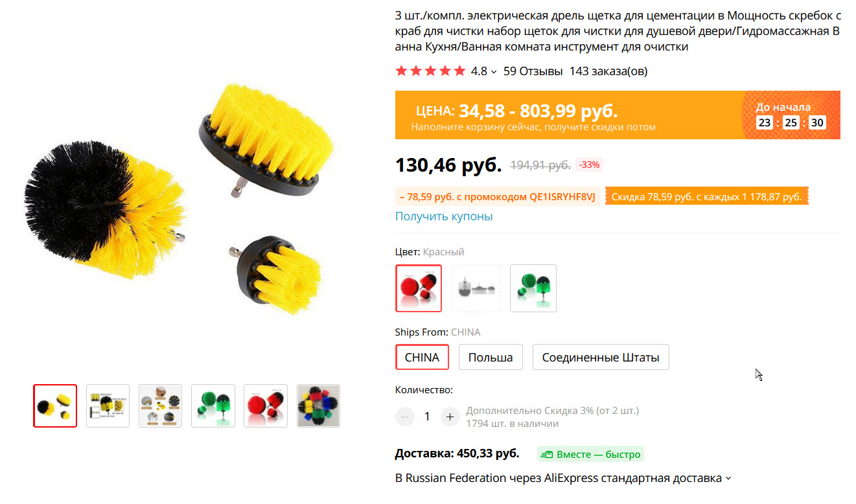Expand AliExpress стандартная доставка options

click(x=728, y=479)
